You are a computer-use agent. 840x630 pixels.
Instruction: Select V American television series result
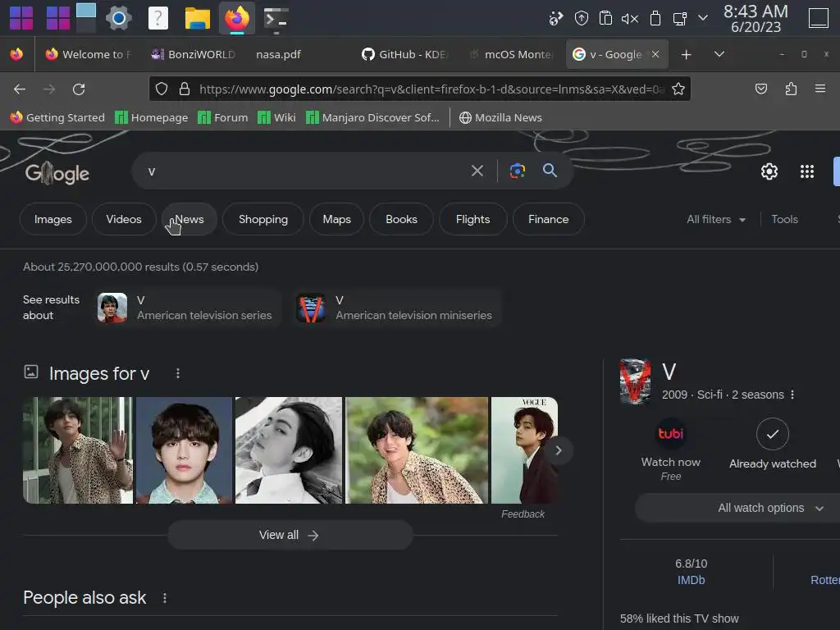(188, 308)
